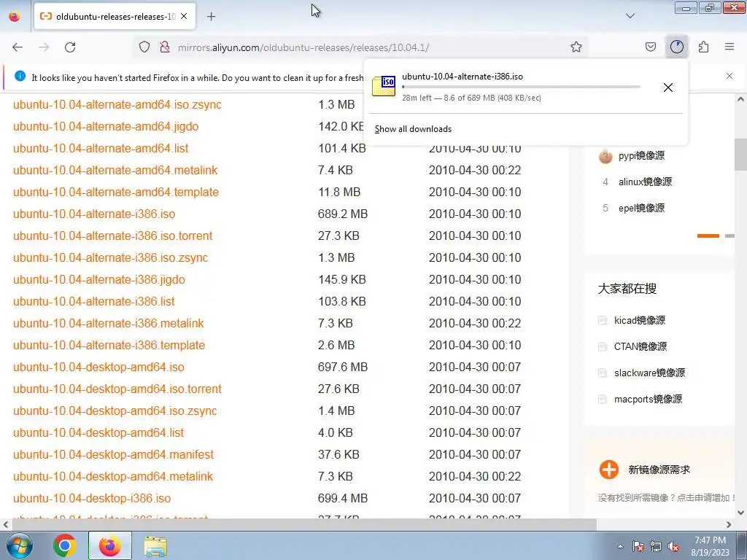Bookmark this page with the star icon
The height and width of the screenshot is (560, 747).
point(576,47)
